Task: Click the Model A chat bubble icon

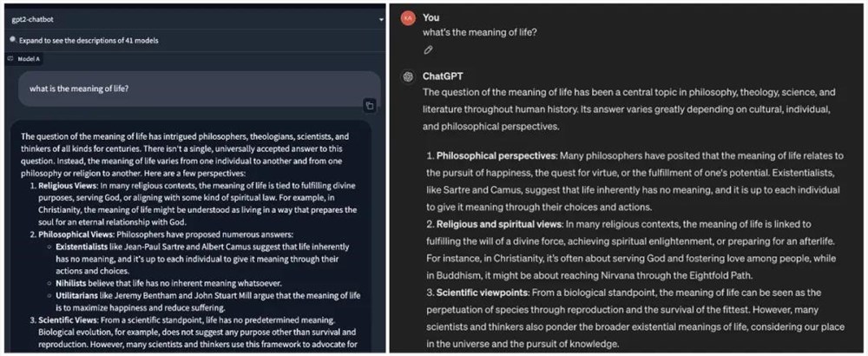Action: coord(10,58)
